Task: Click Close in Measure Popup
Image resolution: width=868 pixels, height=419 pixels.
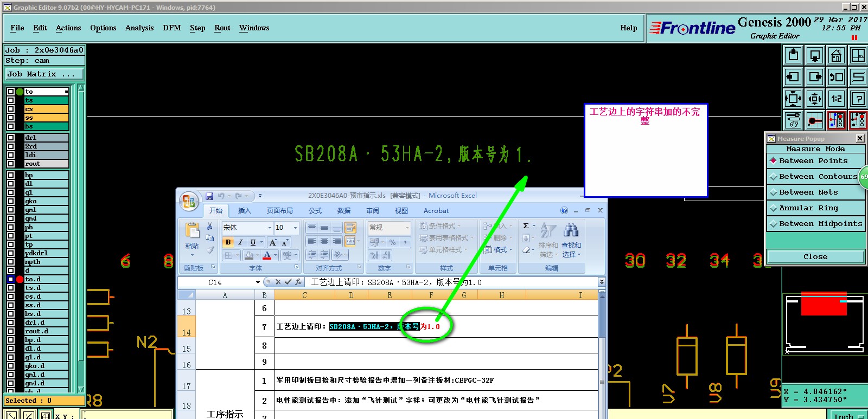Action: coord(815,257)
